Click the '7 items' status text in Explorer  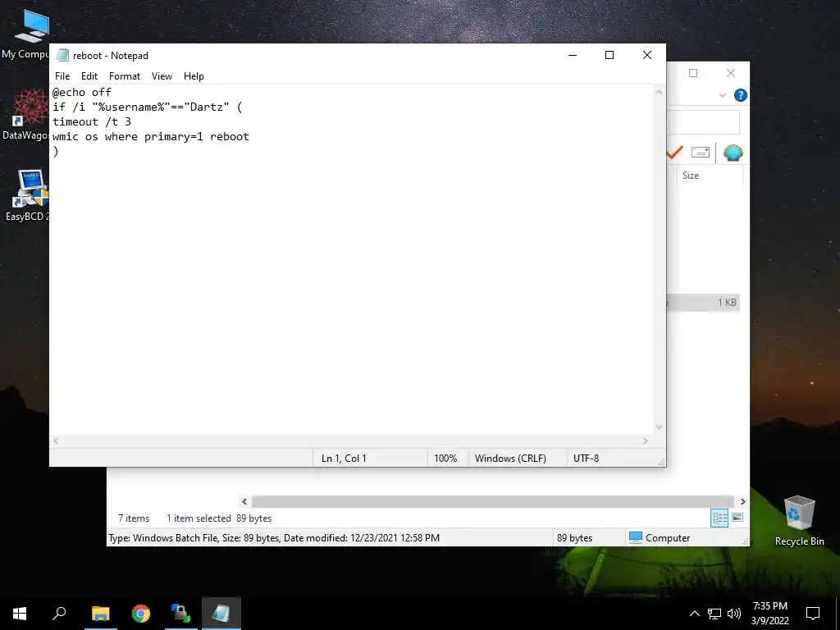[x=134, y=518]
